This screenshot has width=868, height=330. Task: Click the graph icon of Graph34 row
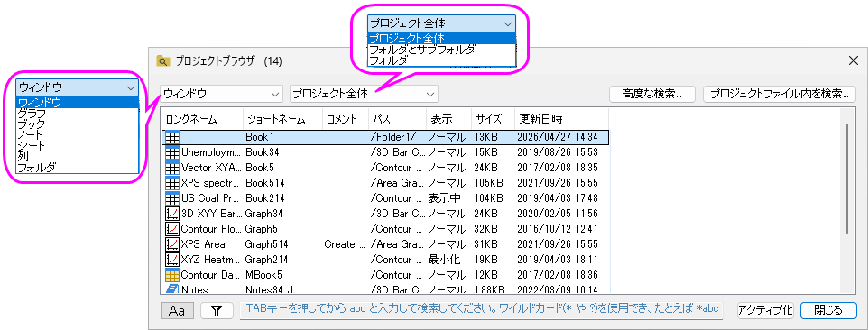(172, 214)
